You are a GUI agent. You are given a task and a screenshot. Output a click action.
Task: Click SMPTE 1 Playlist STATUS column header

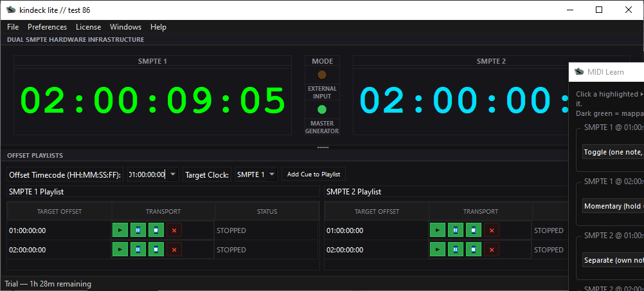[267, 212]
